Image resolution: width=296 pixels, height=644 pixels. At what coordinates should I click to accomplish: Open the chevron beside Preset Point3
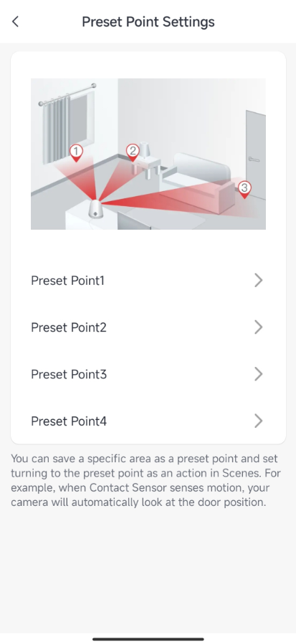click(258, 374)
